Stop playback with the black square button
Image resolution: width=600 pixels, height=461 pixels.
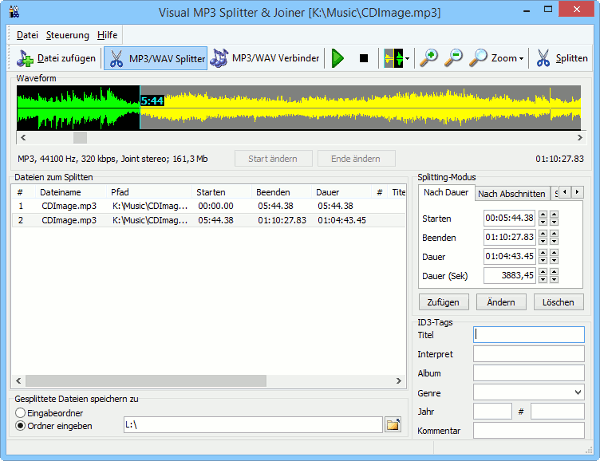point(364,58)
